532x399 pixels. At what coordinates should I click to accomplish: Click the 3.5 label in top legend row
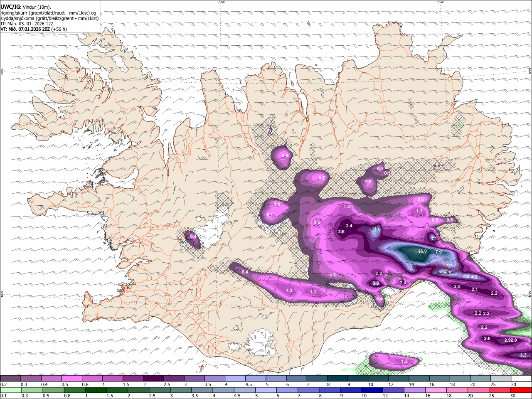pyautogui.click(x=208, y=384)
